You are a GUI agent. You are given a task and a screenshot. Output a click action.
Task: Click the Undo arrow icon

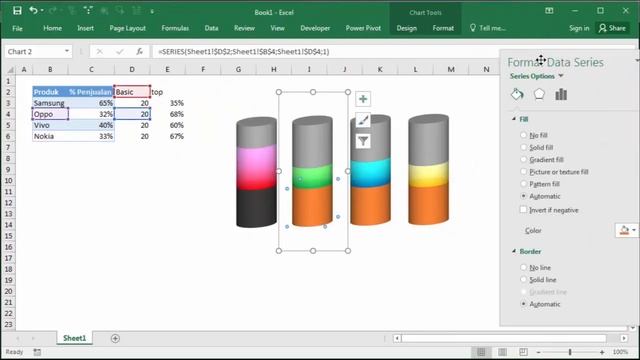point(33,11)
